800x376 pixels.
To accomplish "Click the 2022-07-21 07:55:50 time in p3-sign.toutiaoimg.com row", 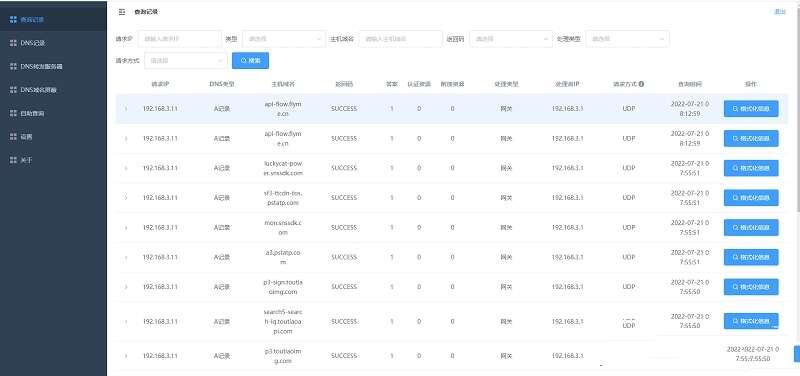I will coord(690,287).
